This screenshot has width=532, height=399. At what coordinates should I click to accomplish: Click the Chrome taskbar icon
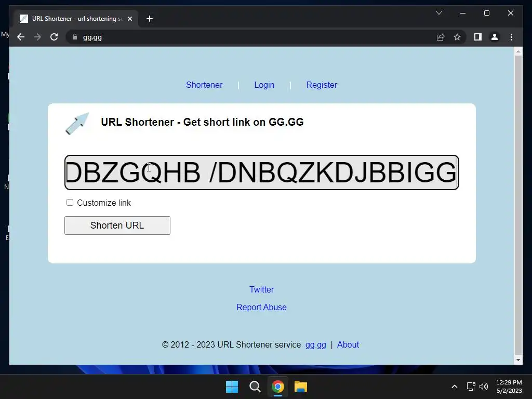(277, 387)
